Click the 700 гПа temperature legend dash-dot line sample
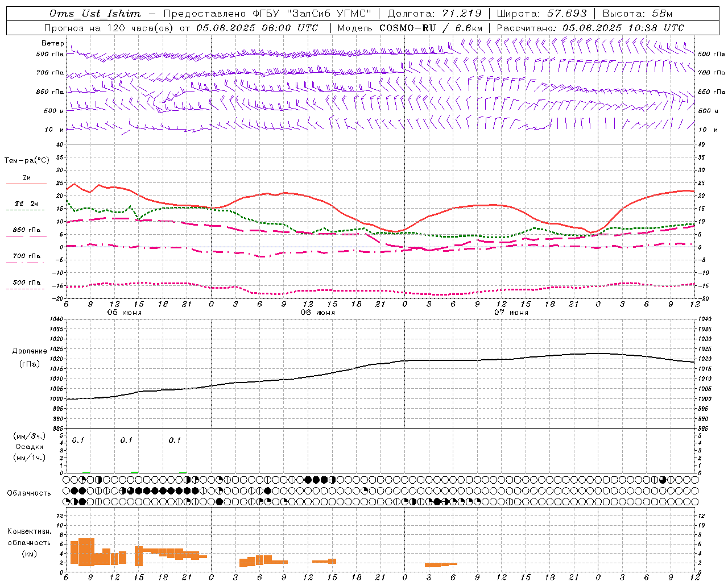 [x=25, y=263]
